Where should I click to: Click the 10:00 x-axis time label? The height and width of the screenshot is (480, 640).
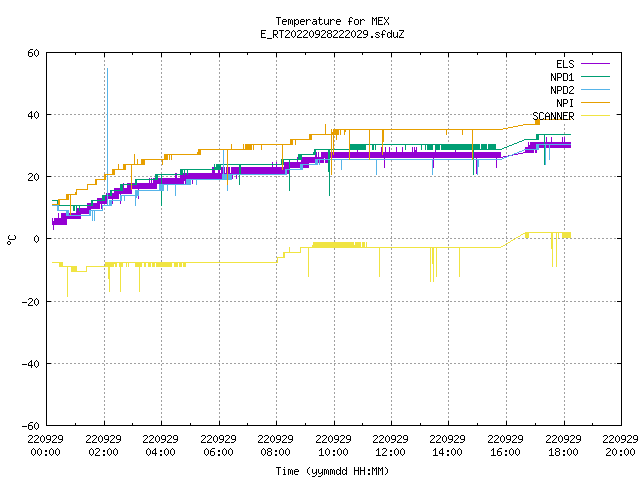pyautogui.click(x=333, y=452)
